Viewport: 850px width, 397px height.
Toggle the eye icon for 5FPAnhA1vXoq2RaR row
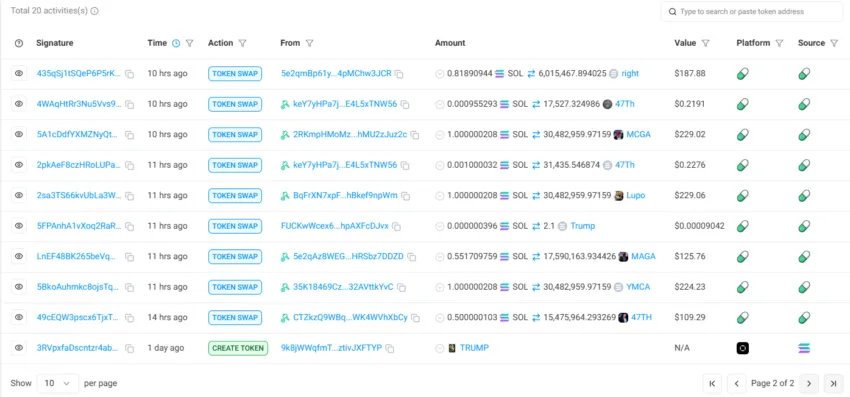coord(19,226)
